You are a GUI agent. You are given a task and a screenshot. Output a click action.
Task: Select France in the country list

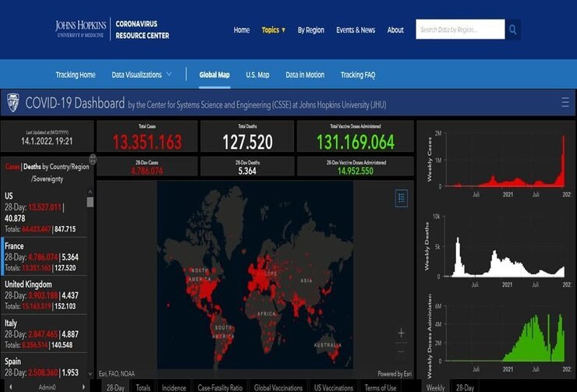tap(44, 256)
